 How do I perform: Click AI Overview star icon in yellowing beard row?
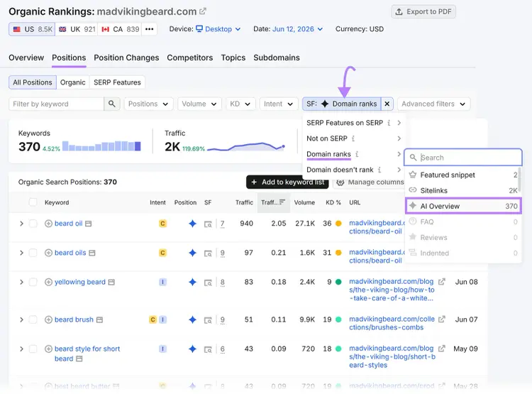(x=192, y=282)
